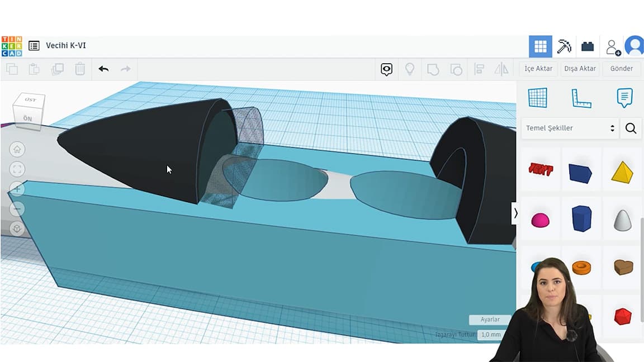Open the Blocks pickaxe view
644x362 pixels.
564,46
